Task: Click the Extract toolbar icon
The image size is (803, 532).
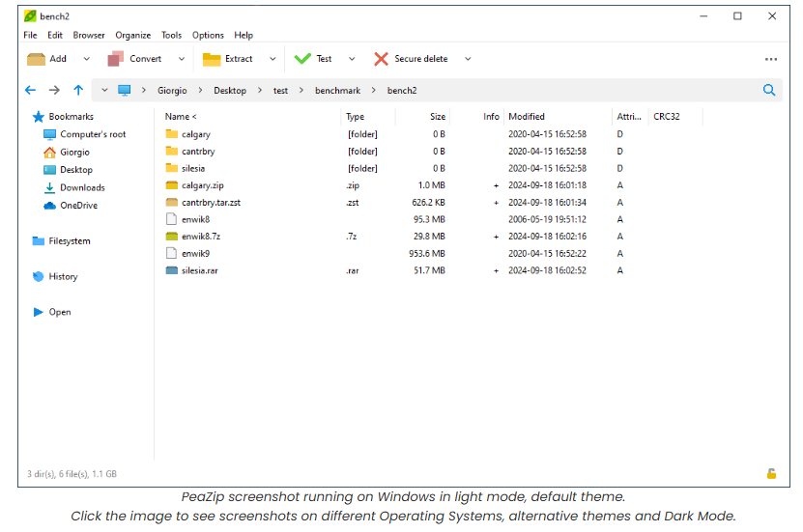Action: [212, 59]
